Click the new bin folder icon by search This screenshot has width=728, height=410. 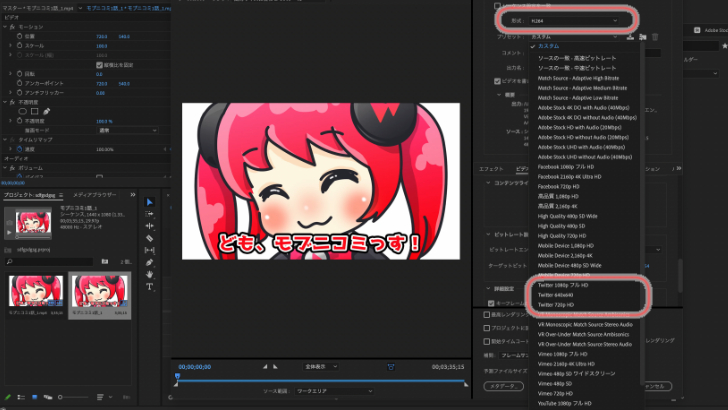point(105,262)
